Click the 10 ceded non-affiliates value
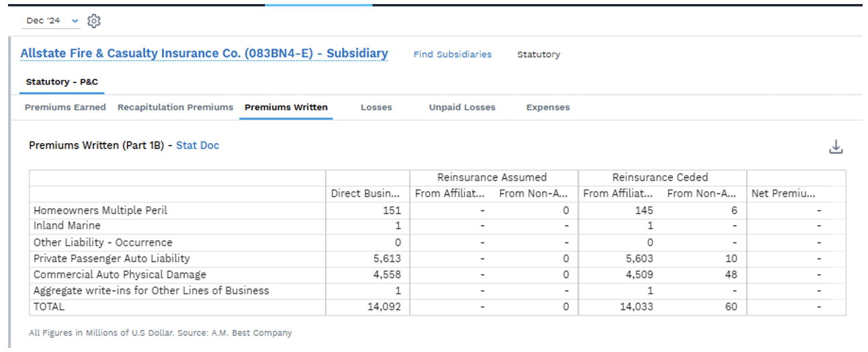The image size is (868, 352). tap(731, 259)
